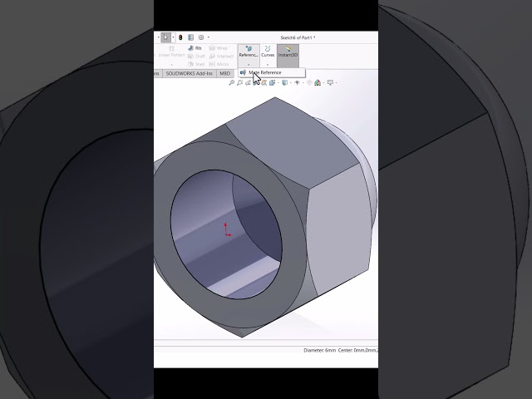Screen dimensions: 532x399
Task: Toggle the Instant3D button
Action: (288, 56)
